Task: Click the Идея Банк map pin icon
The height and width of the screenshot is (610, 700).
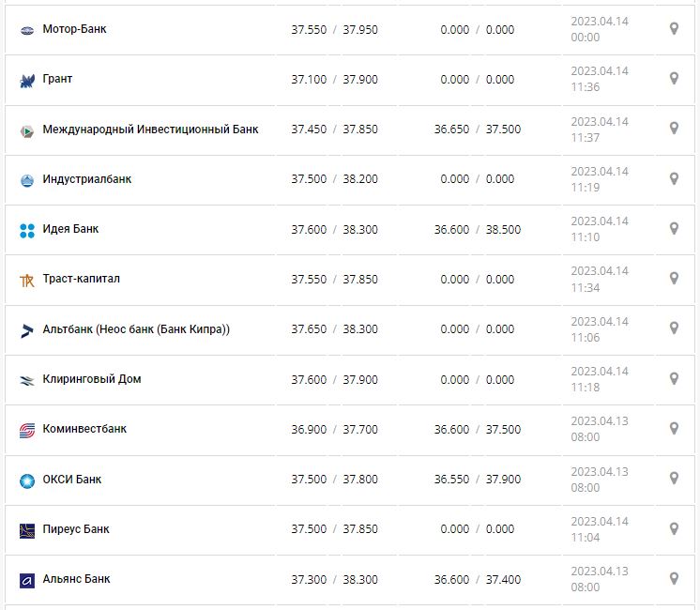Action: point(674,229)
